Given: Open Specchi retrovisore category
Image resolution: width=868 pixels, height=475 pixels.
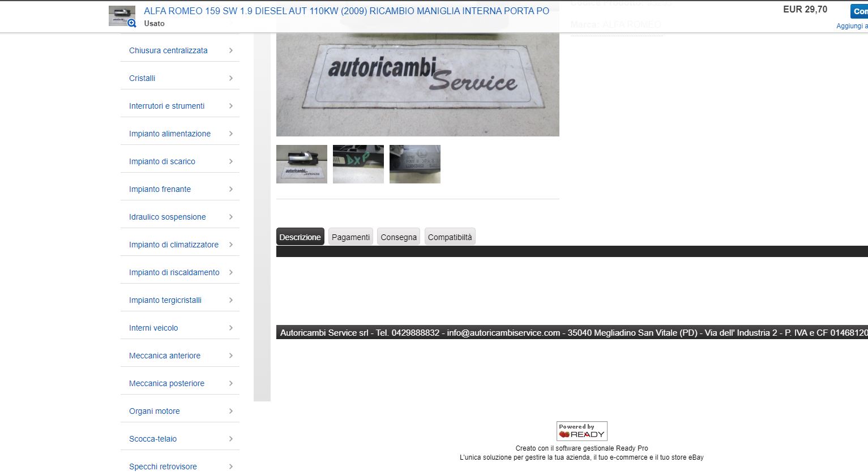Looking at the screenshot, I should (x=163, y=467).
